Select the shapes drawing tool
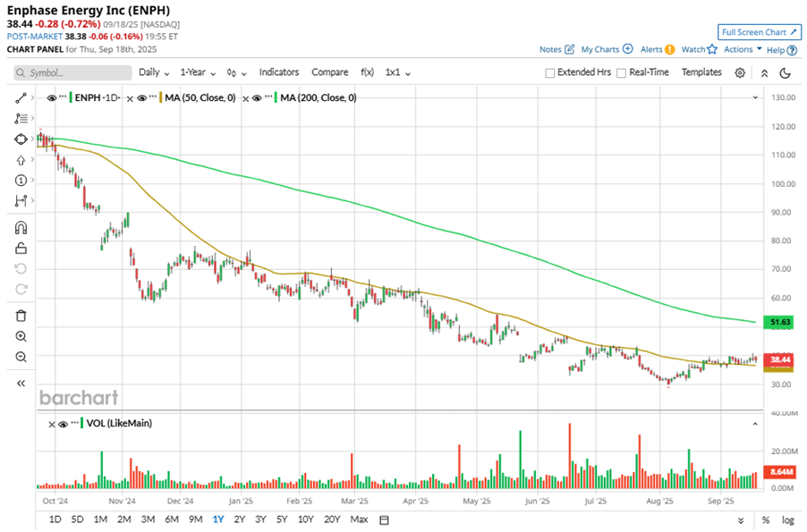The height and width of the screenshot is (532, 807). coord(21,139)
